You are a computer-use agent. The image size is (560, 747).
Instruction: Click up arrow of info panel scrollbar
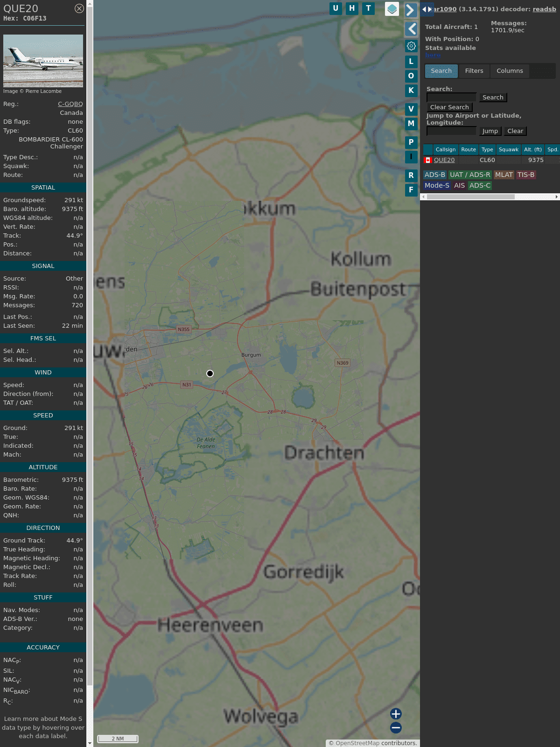[x=90, y=3]
